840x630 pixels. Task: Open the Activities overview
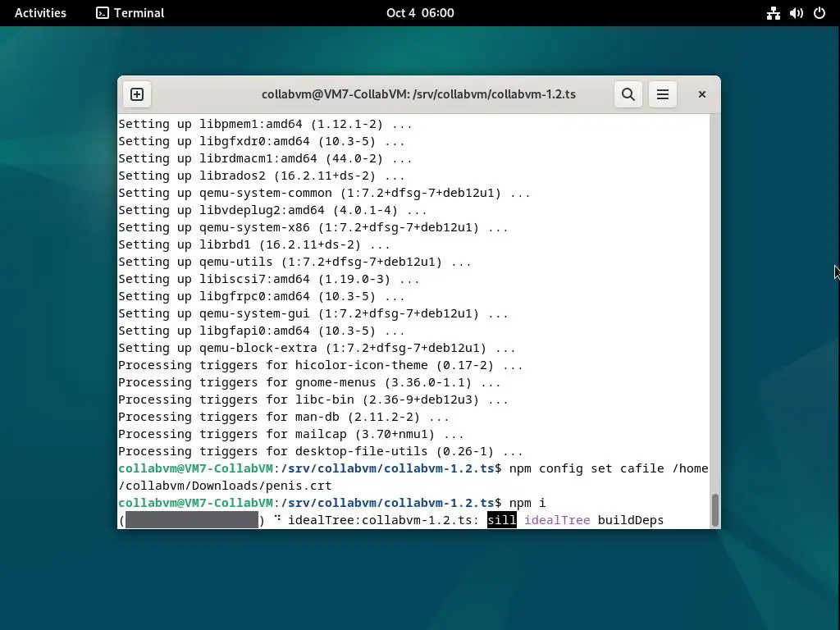(x=40, y=13)
